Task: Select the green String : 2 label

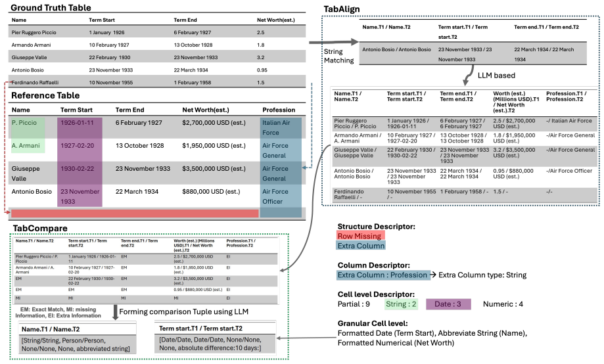Action: pyautogui.click(x=402, y=304)
